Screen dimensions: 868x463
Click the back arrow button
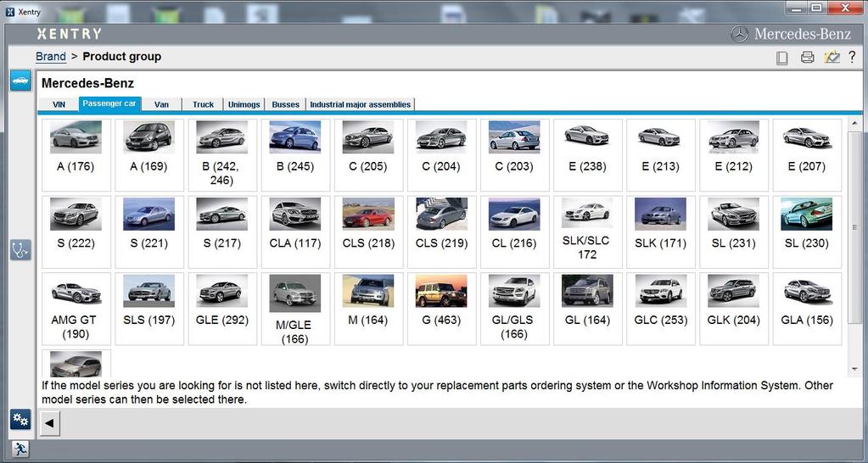point(50,424)
